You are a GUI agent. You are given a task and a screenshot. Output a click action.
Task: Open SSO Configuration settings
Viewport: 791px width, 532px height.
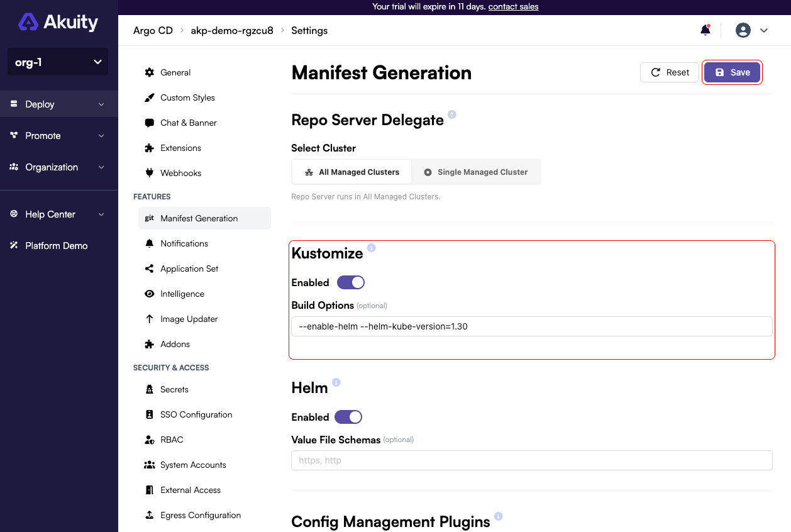[204, 414]
